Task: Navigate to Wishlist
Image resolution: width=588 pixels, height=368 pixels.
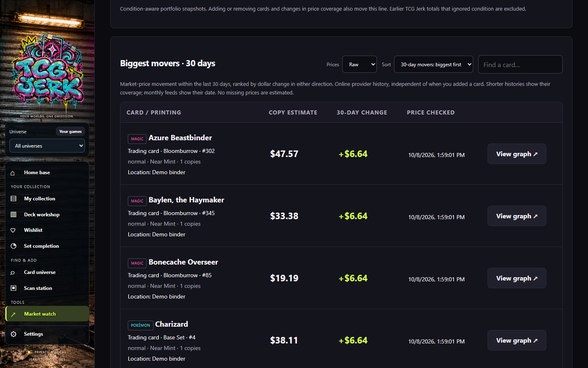Action: tap(47, 230)
